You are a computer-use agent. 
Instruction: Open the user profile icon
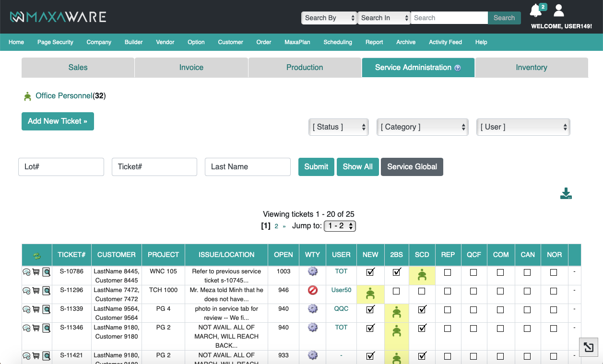coord(558,11)
